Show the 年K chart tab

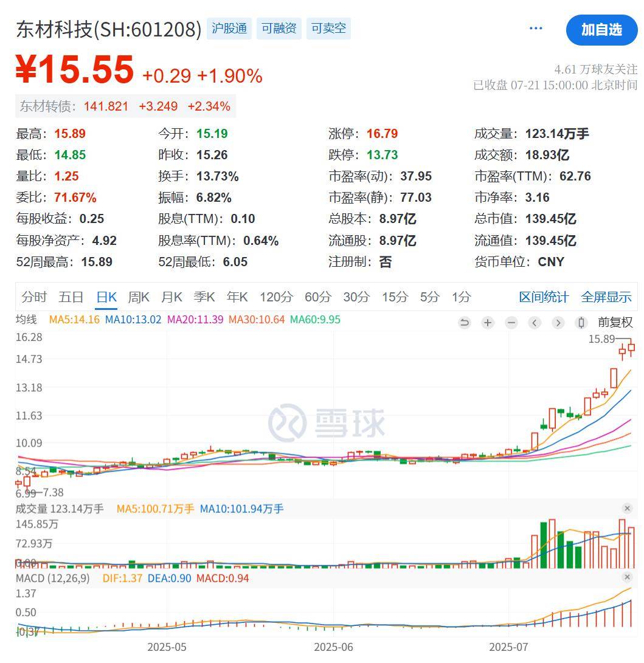point(237,297)
